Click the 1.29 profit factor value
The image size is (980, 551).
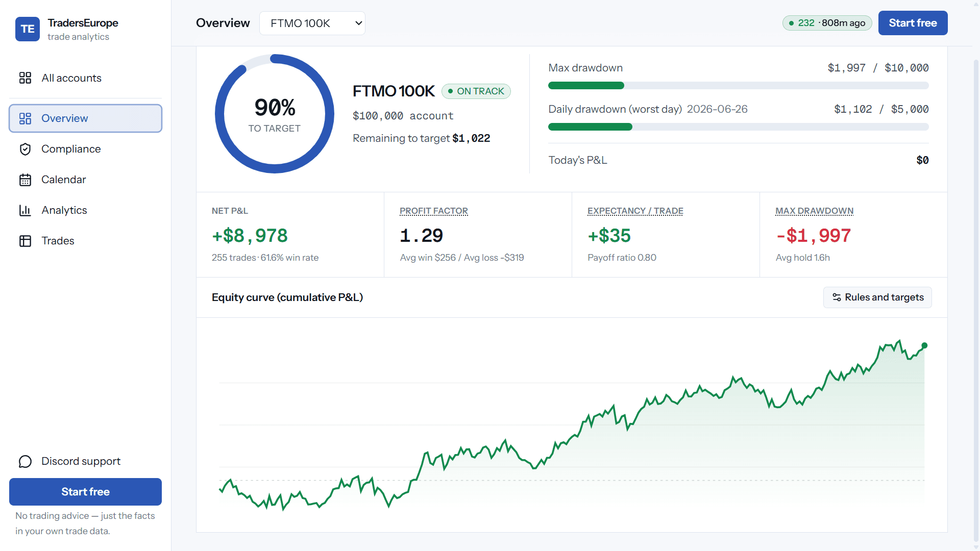point(422,236)
